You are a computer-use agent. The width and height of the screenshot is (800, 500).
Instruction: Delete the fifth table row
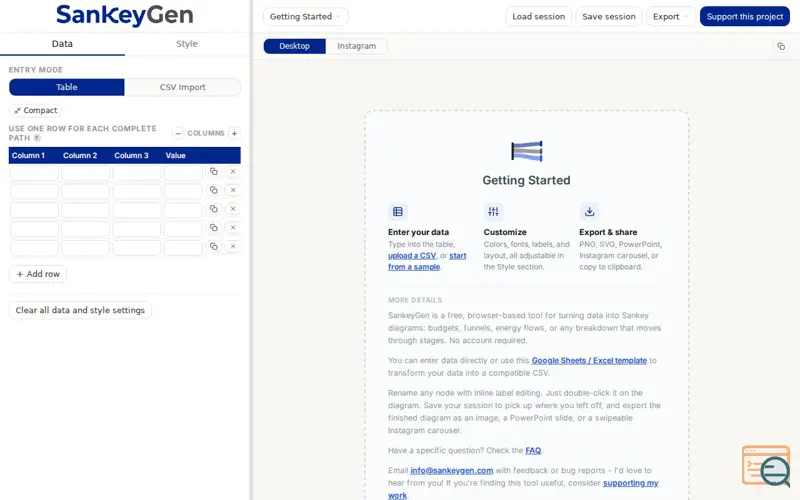pos(233,246)
